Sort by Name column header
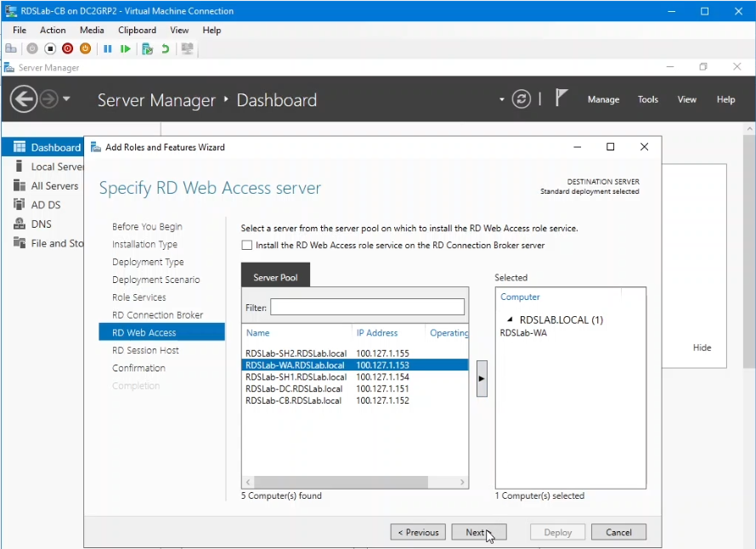The height and width of the screenshot is (549, 756). point(258,333)
